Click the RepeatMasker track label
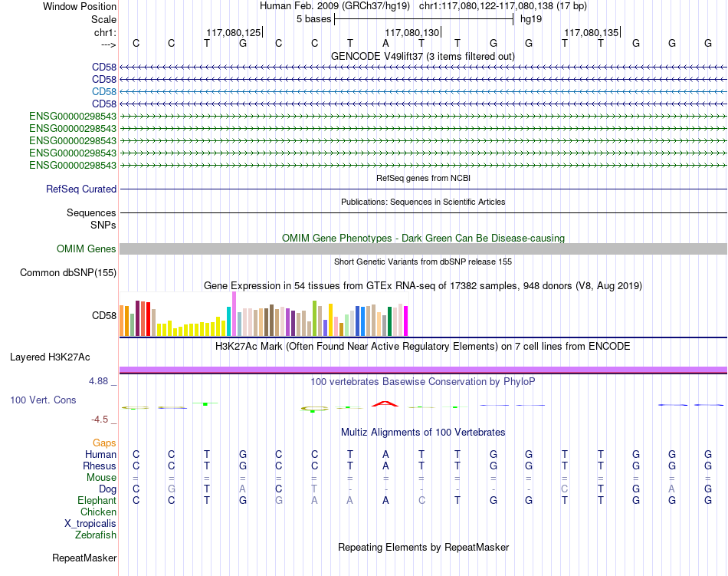Screen dimensions: 728x576 pyautogui.click(x=84, y=558)
